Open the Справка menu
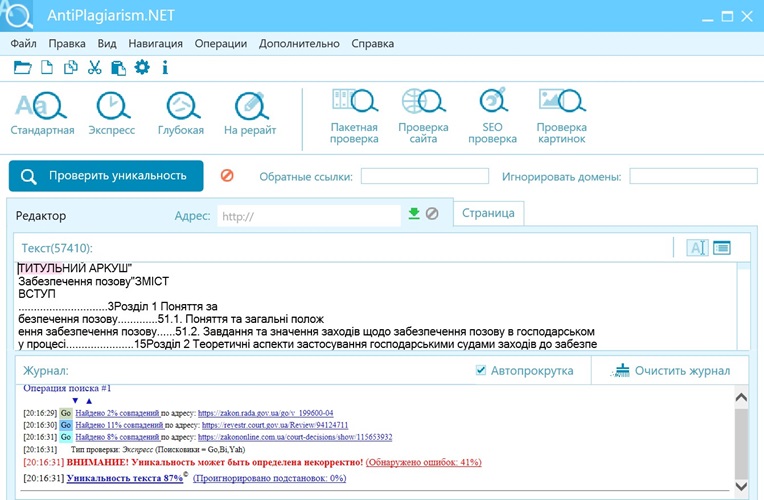This screenshot has width=764, height=500. point(373,43)
